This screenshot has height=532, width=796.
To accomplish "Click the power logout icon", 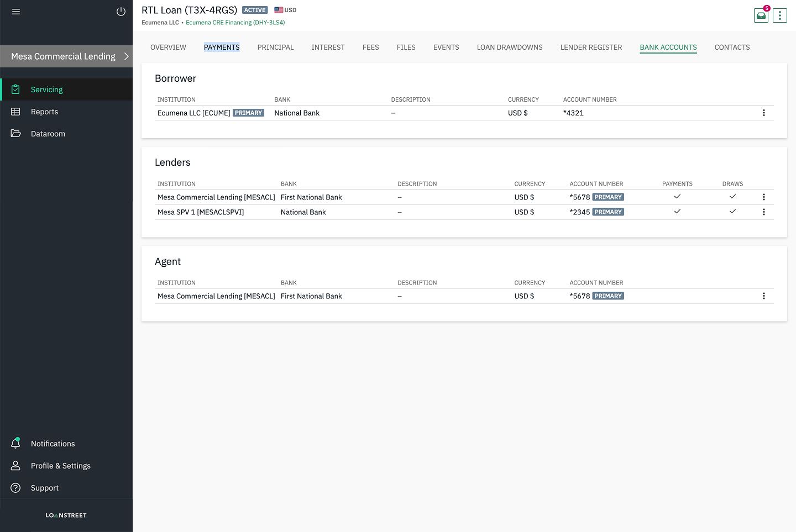I will pyautogui.click(x=121, y=12).
